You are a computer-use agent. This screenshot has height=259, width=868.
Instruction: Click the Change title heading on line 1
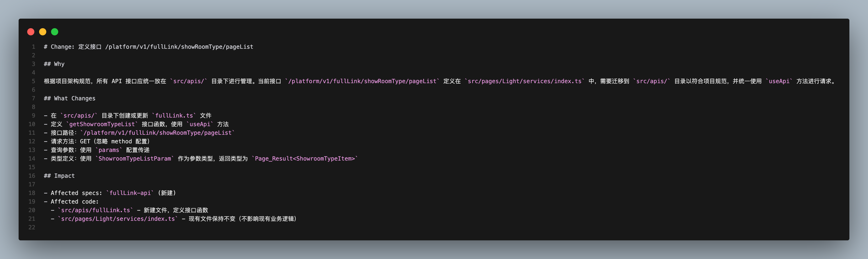(149, 47)
